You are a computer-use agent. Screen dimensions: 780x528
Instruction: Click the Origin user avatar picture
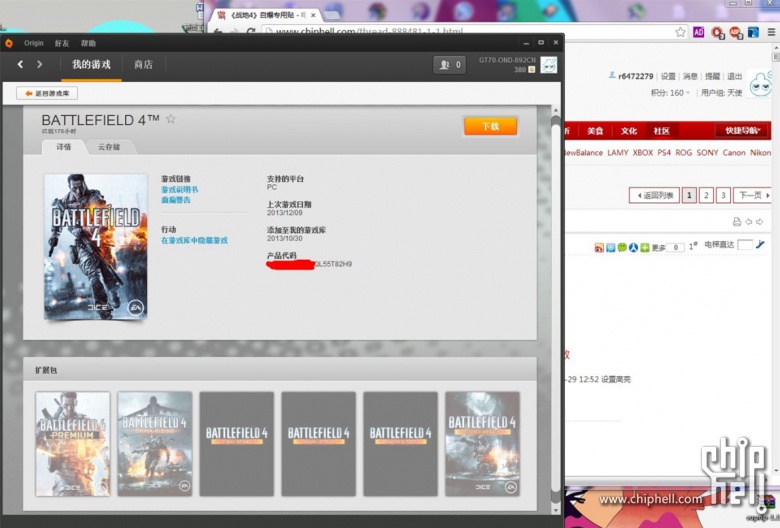click(x=549, y=65)
